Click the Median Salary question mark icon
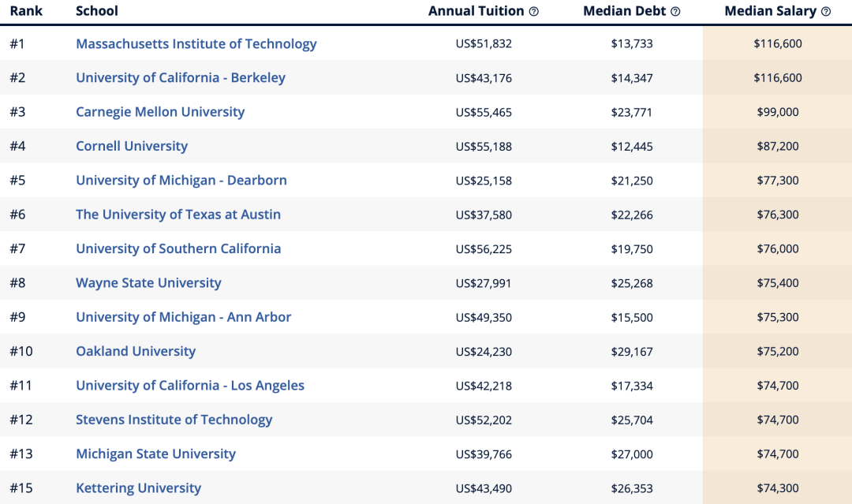This screenshot has width=852, height=504. (826, 11)
